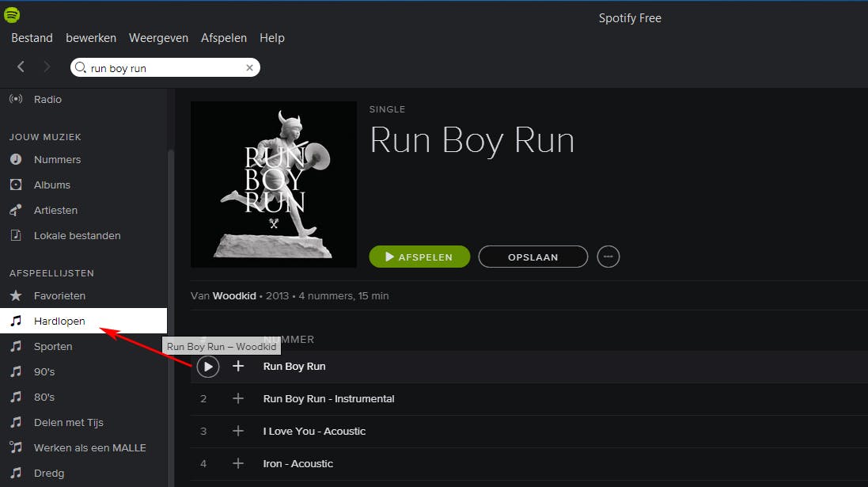Image resolution: width=868 pixels, height=487 pixels.
Task: Open the Weergeven menu
Action: (158, 38)
